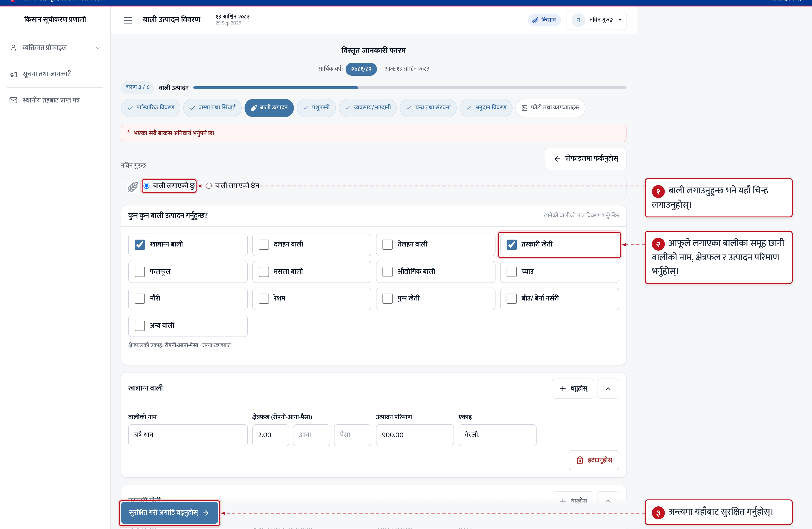Open the बालीको नाम वर्षे धान selector
Viewport: 812px width, 529px height.
(188, 435)
